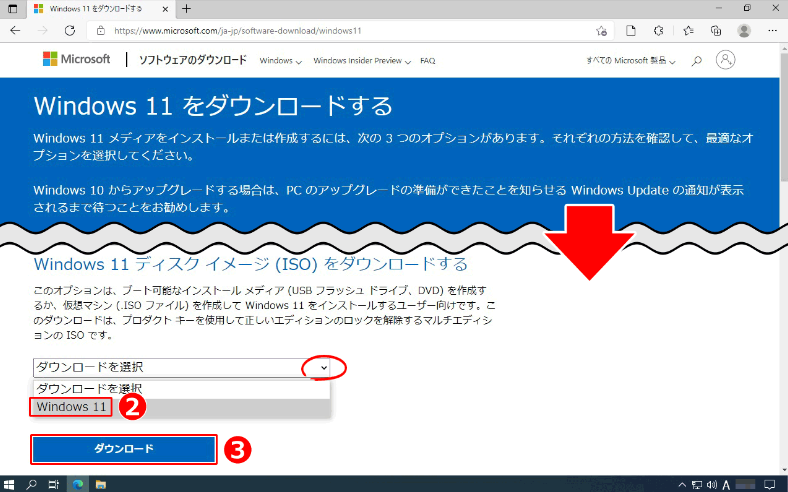
Task: Click the browser back arrow
Action: tap(15, 31)
